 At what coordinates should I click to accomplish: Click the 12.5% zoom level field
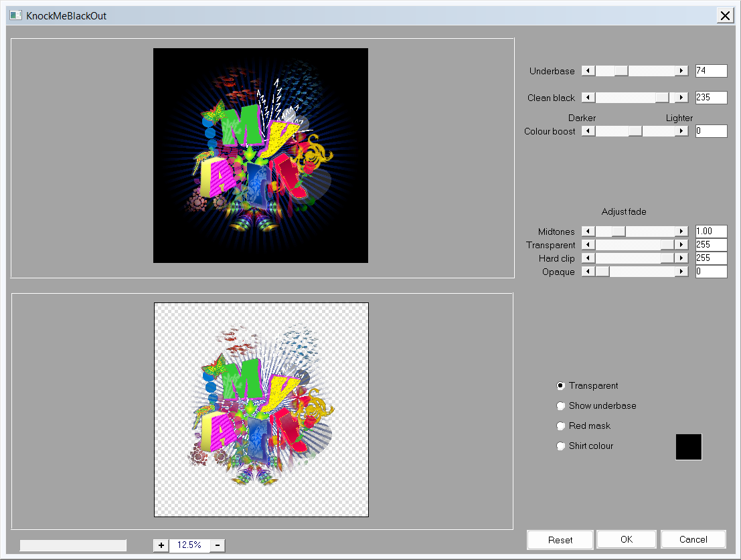pos(189,545)
